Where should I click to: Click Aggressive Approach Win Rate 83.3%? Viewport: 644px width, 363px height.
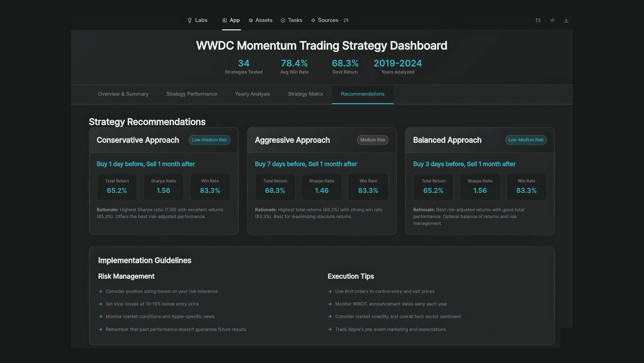[368, 187]
